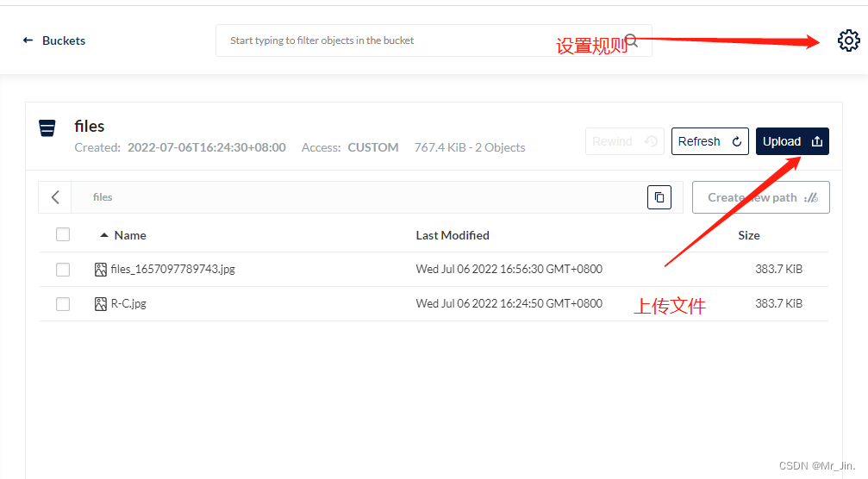Click date of R-C.jpg row
The width and height of the screenshot is (868, 479).
(x=509, y=303)
